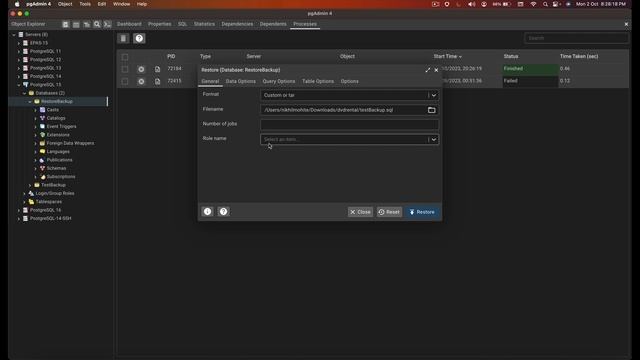
Task: Click the Processes search field
Action: pyautogui.click(x=576, y=38)
